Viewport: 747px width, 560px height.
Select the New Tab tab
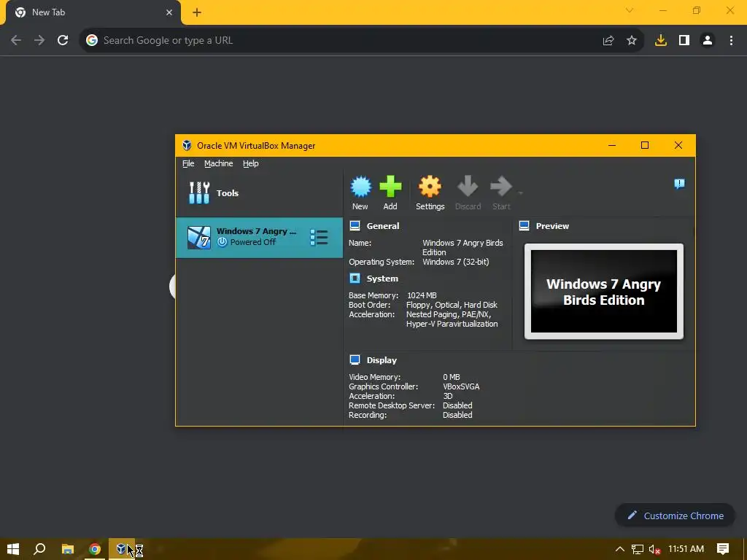[x=93, y=12]
